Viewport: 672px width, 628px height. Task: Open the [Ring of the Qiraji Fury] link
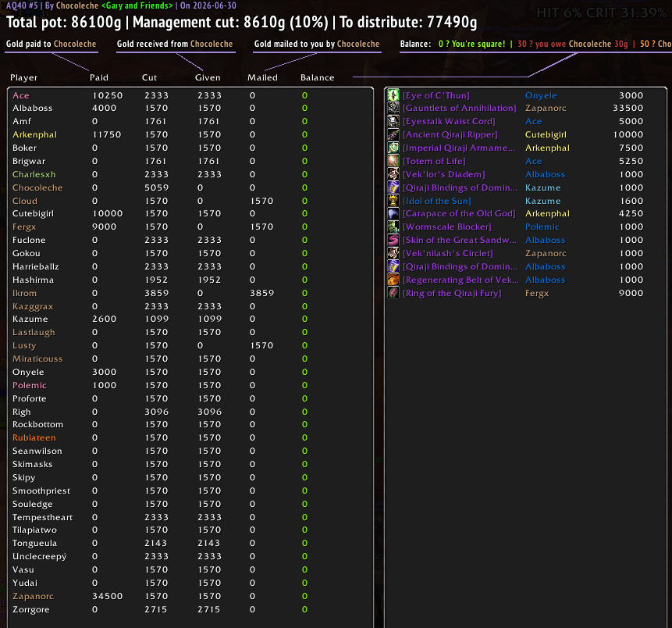(452, 294)
